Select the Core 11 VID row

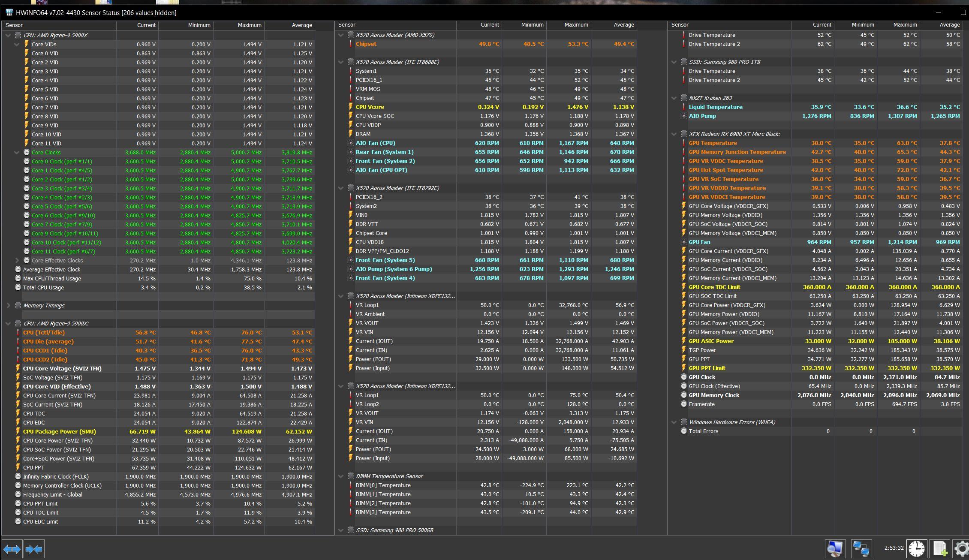[159, 143]
